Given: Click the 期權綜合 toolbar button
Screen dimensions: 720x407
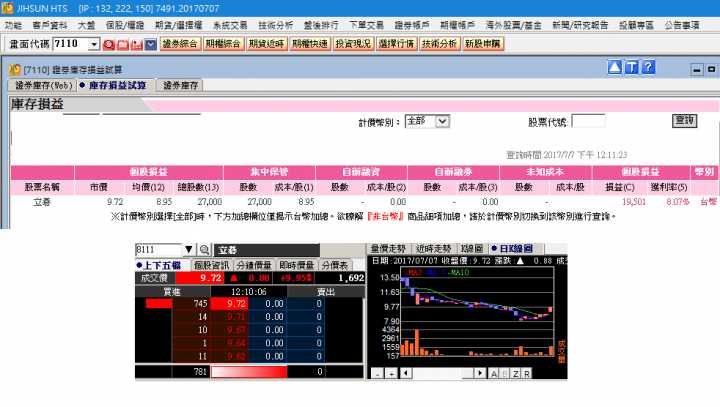Looking at the screenshot, I should 223,44.
